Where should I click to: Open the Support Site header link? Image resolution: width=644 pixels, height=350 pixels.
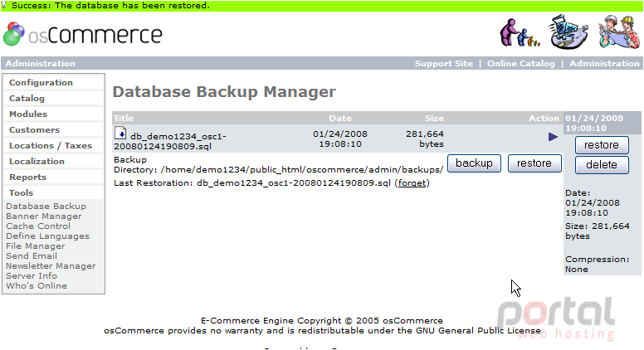(443, 64)
